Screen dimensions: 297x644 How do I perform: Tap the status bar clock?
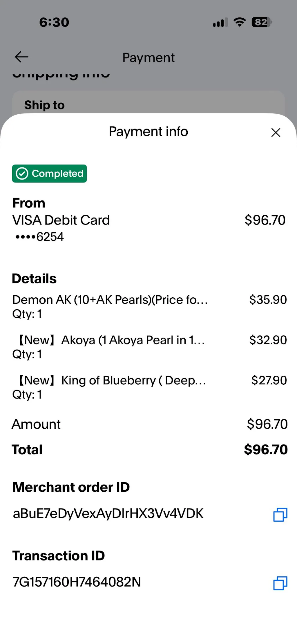click(x=54, y=22)
